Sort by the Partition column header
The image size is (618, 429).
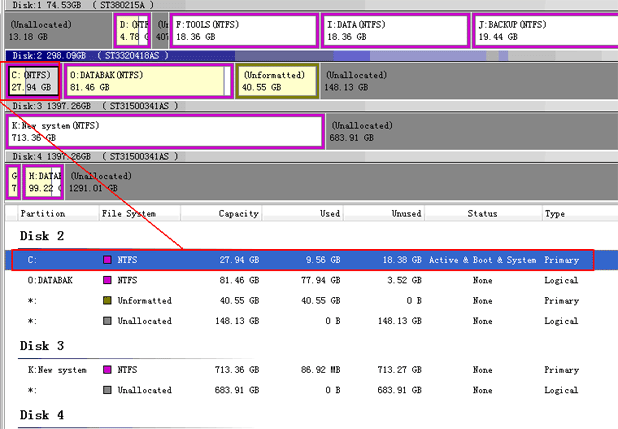pos(58,213)
